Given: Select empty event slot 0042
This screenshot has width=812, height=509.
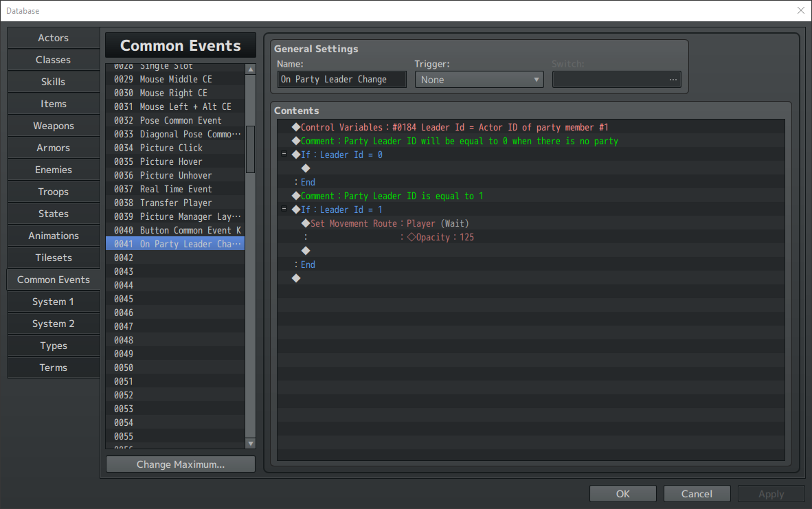Looking at the screenshot, I should 175,258.
